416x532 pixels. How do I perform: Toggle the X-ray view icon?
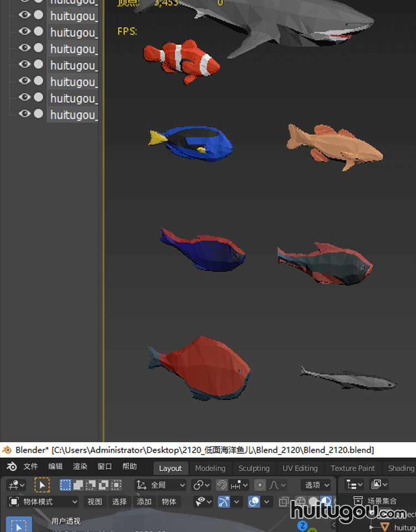point(283,502)
